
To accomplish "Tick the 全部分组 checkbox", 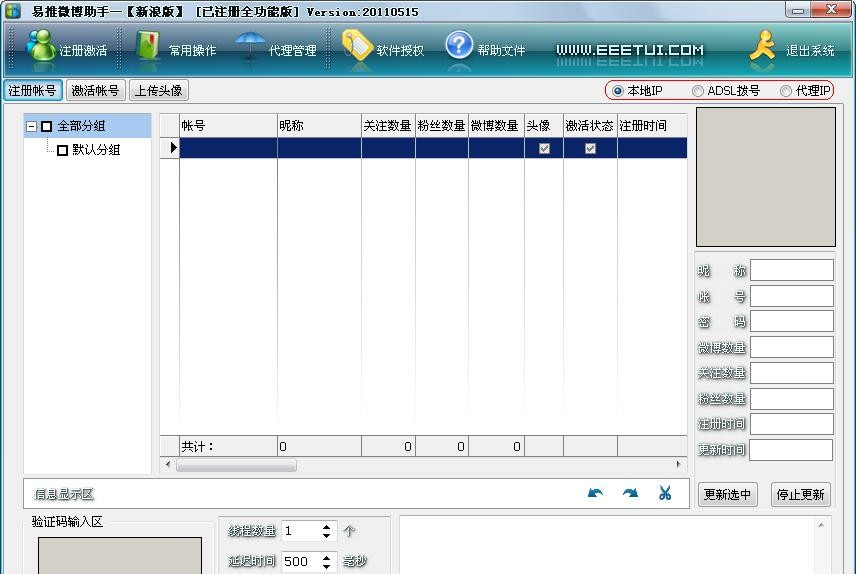I will click(47, 126).
